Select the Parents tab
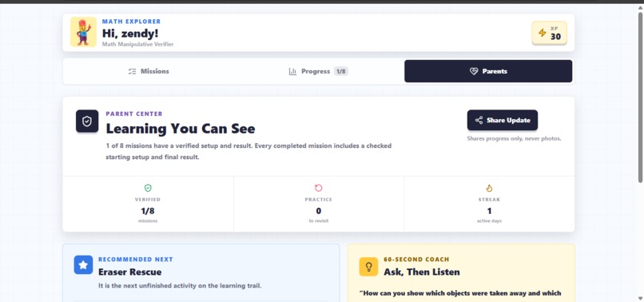Image resolution: width=644 pixels, height=302 pixels. click(488, 71)
